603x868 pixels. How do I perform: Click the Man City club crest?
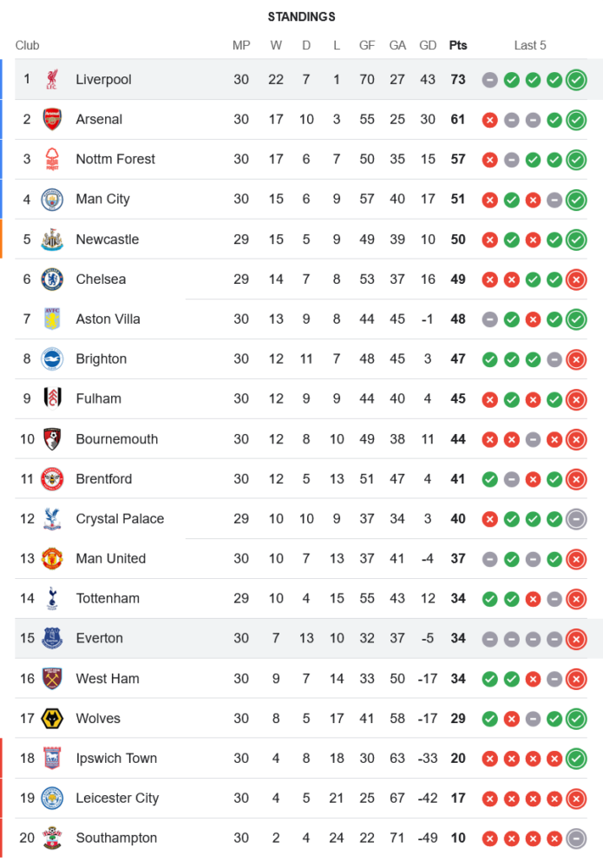(x=52, y=200)
